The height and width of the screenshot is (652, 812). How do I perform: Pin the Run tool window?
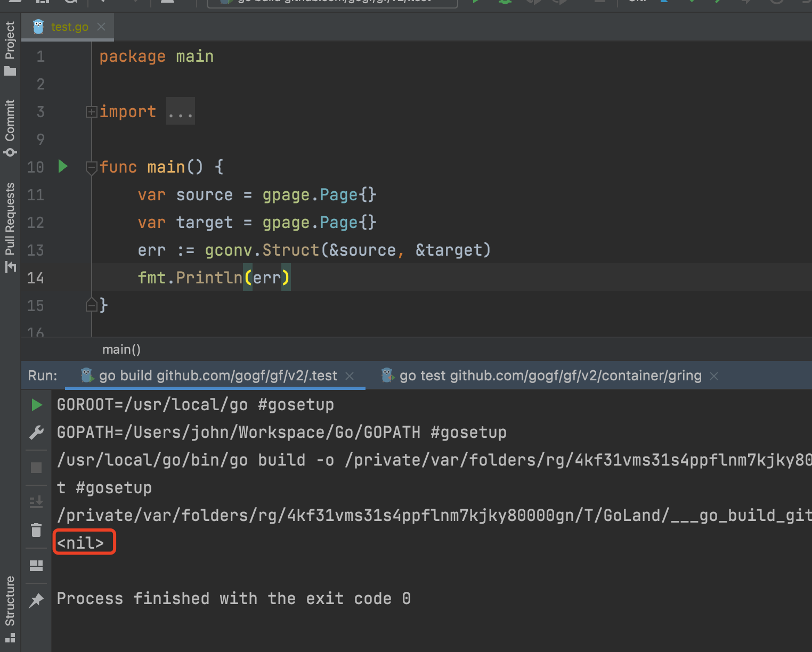point(36,600)
